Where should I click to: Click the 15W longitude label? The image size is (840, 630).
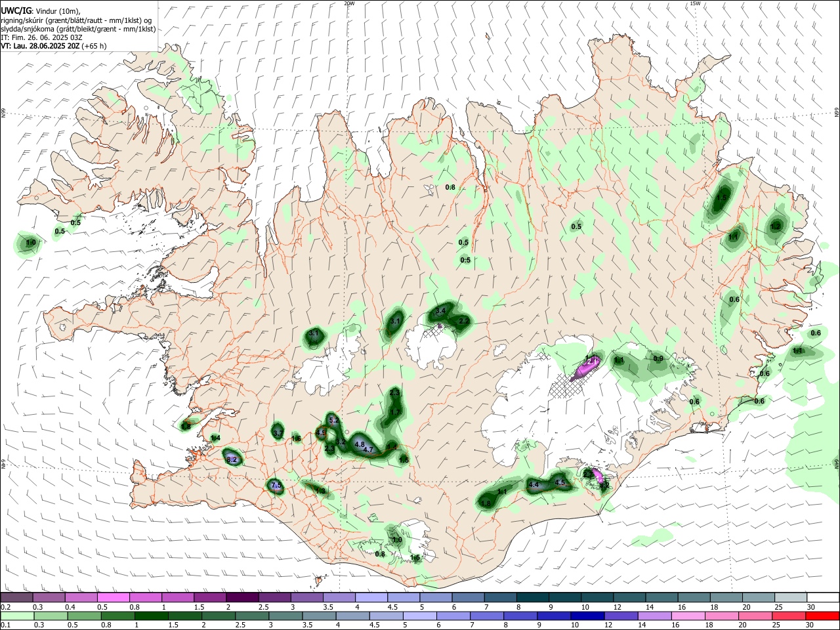[x=695, y=3]
